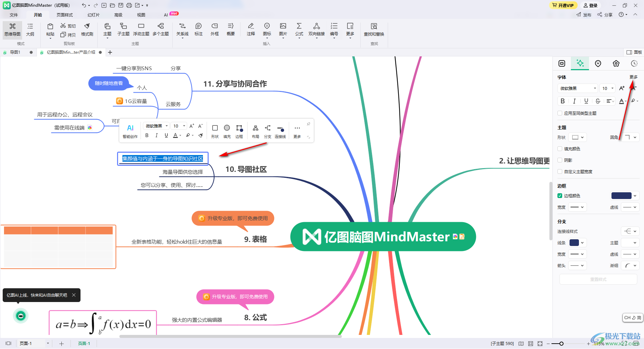Choose 连接线 connector in floating toolbar

click(x=280, y=131)
